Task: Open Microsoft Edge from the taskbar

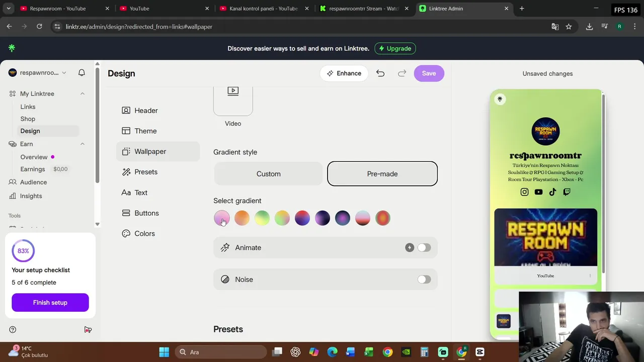Action: (332, 352)
